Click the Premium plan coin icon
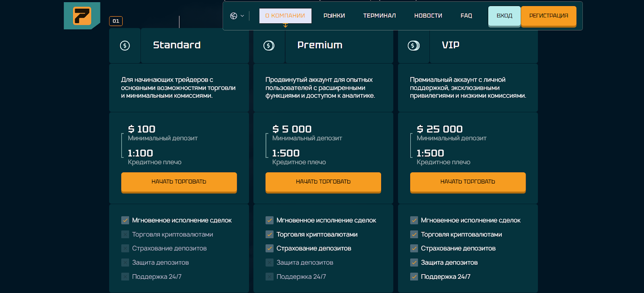 (x=269, y=45)
